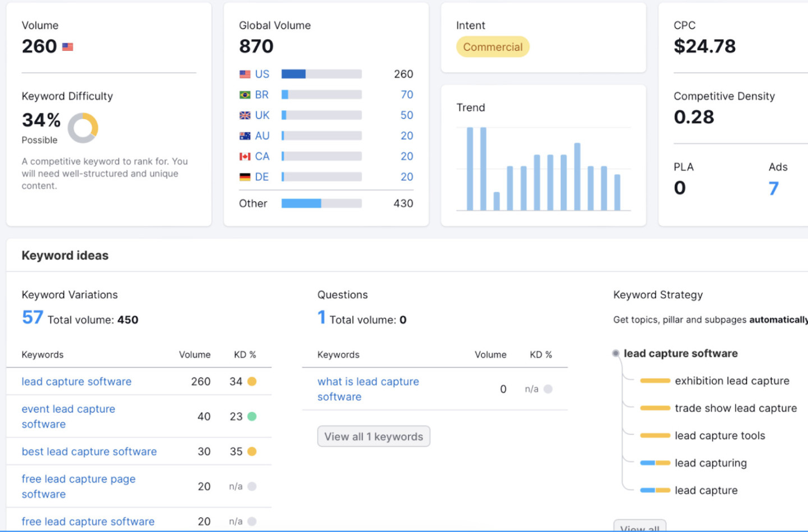
Task: Click the Volume column header in Keyword Variations
Action: point(195,355)
